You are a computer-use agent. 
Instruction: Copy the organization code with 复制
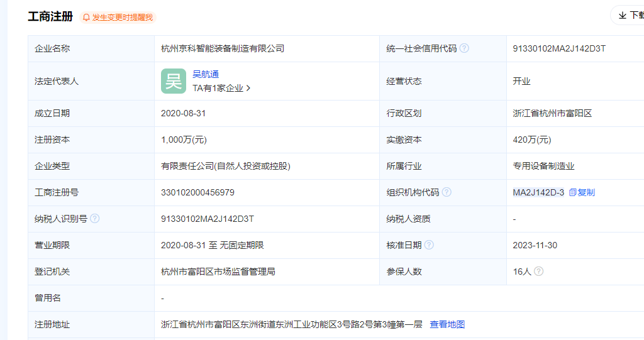tap(582, 192)
